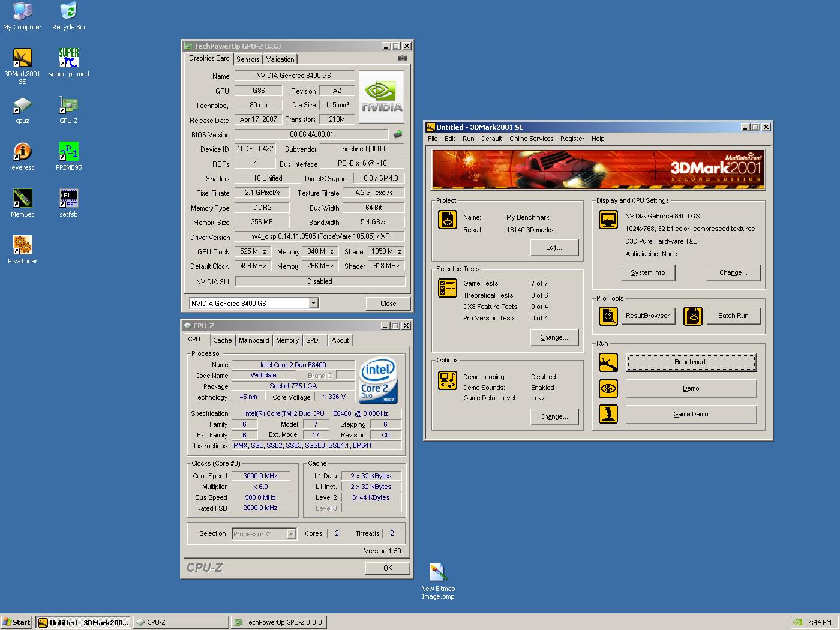Click the System Info button
The height and width of the screenshot is (630, 840).
648,272
